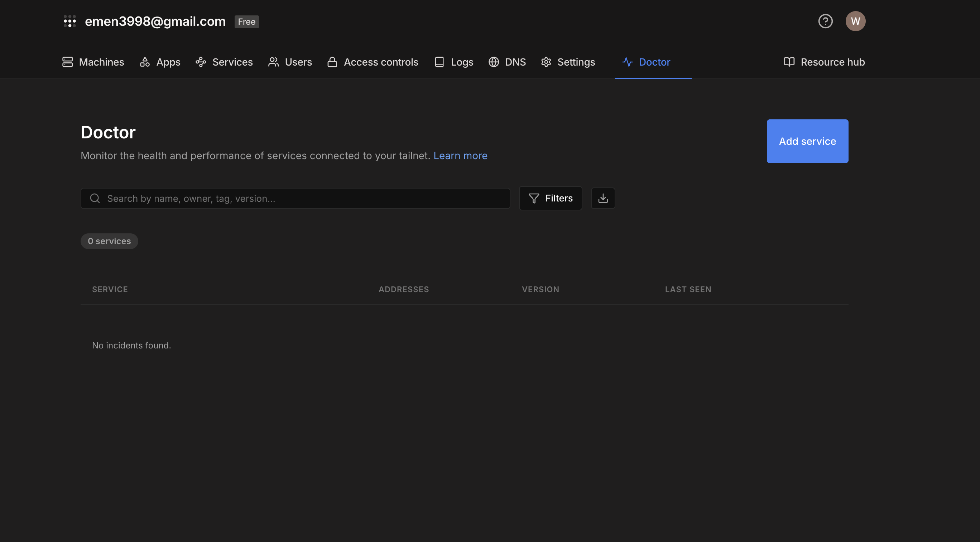The image size is (980, 542).
Task: Select the Doctor tab
Action: pyautogui.click(x=646, y=62)
